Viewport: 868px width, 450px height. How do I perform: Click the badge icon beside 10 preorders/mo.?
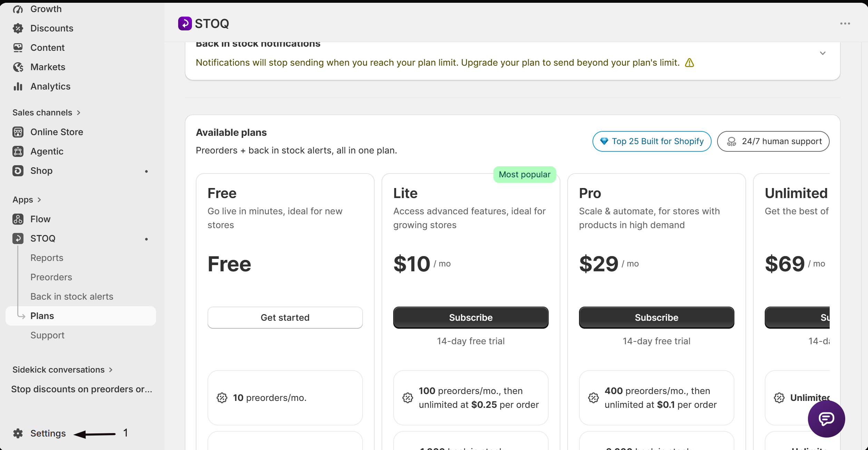[x=222, y=398]
